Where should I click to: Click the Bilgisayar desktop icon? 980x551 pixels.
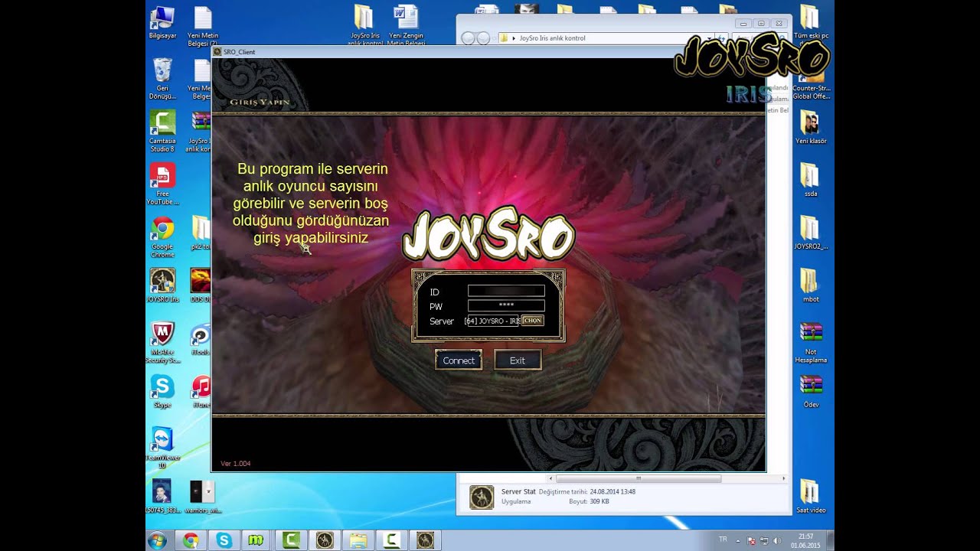(x=162, y=23)
